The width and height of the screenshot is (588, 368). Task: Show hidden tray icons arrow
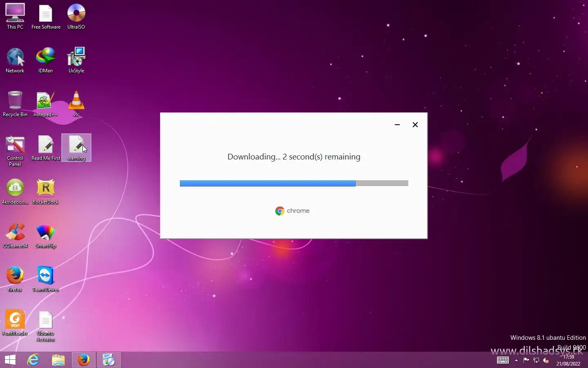517,360
